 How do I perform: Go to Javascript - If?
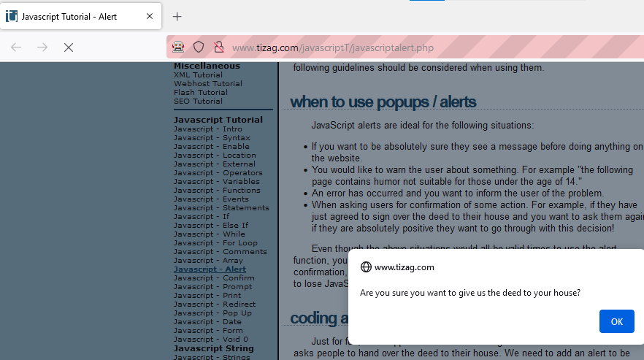click(x=202, y=217)
